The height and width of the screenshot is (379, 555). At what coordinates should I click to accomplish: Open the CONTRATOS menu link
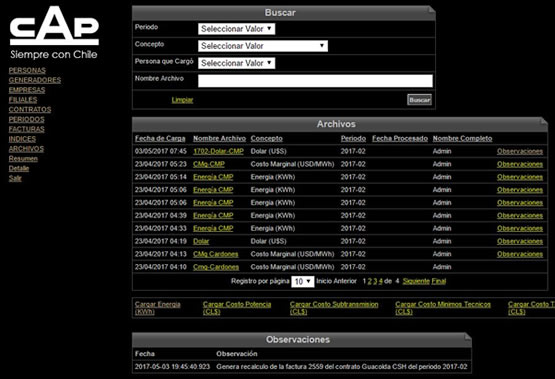click(x=30, y=109)
